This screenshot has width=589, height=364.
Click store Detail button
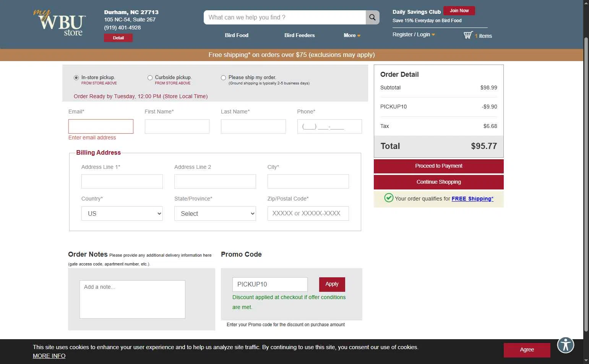[x=118, y=38]
